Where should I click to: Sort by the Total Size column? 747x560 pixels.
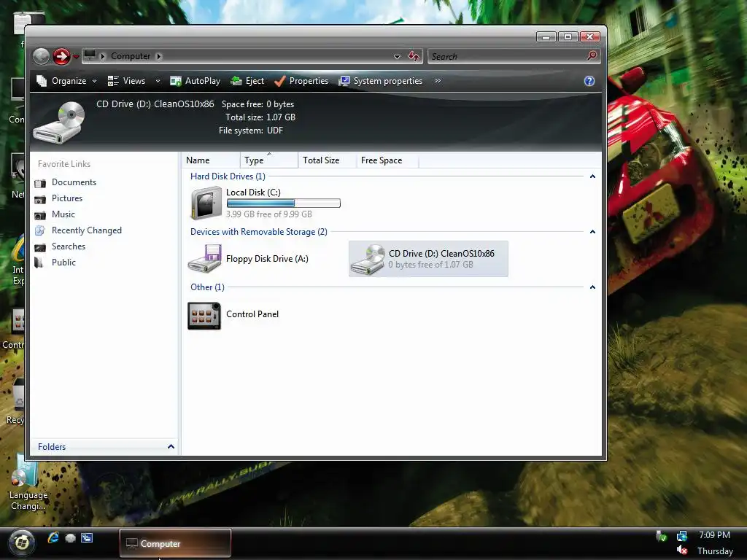point(327,160)
